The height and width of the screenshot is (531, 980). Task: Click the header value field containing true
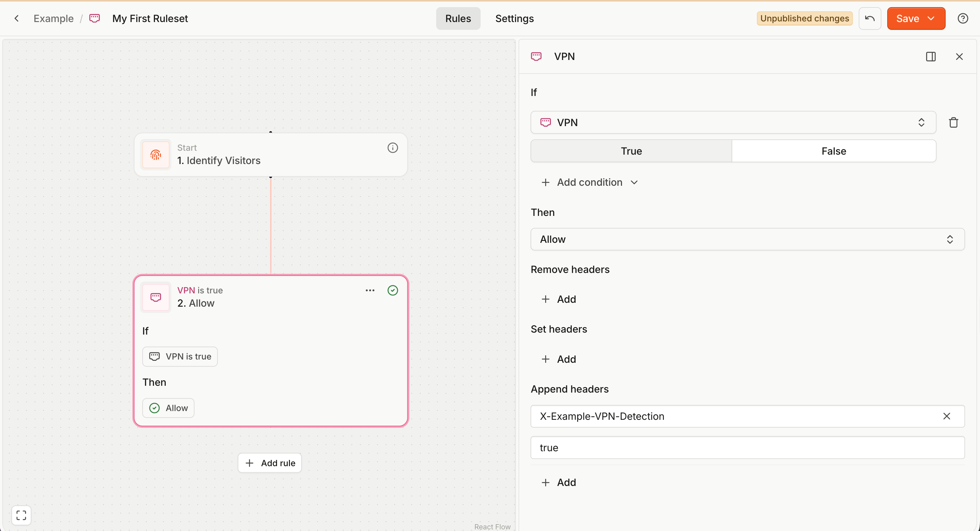point(747,448)
